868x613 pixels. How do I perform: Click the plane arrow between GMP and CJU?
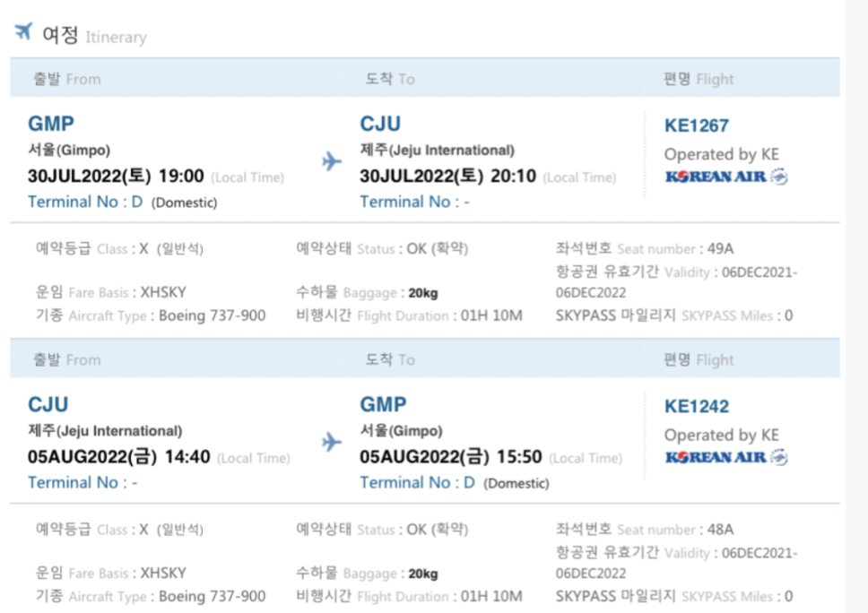332,161
